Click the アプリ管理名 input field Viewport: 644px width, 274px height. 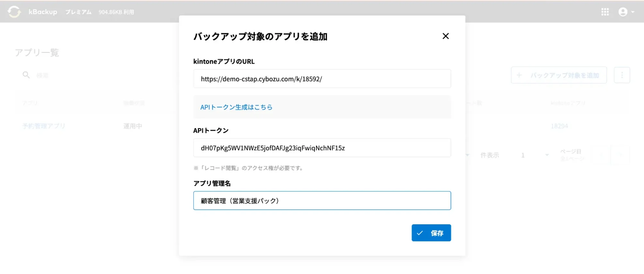(x=322, y=201)
